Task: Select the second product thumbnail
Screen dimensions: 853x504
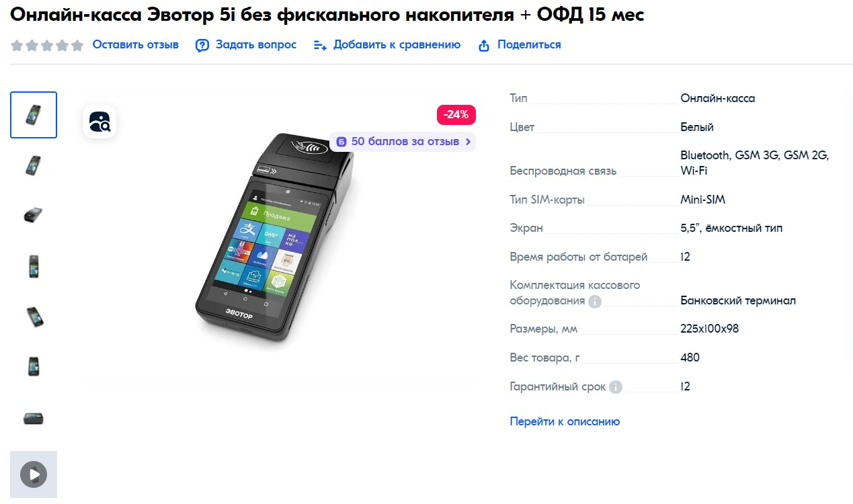Action: click(x=34, y=165)
